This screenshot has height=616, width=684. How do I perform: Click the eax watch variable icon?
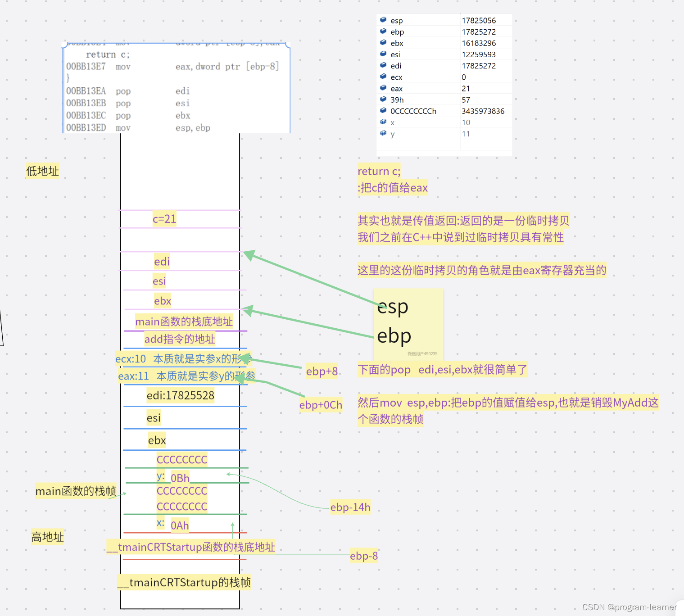tap(383, 88)
